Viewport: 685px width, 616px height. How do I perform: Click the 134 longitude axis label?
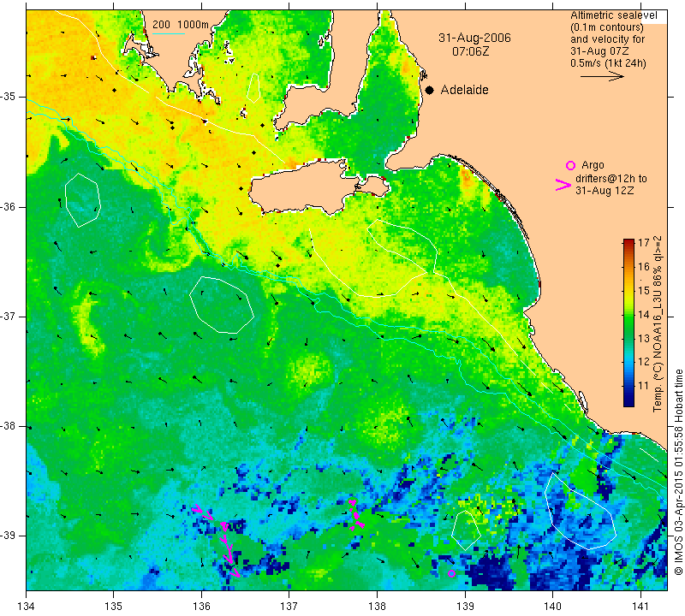(27, 606)
